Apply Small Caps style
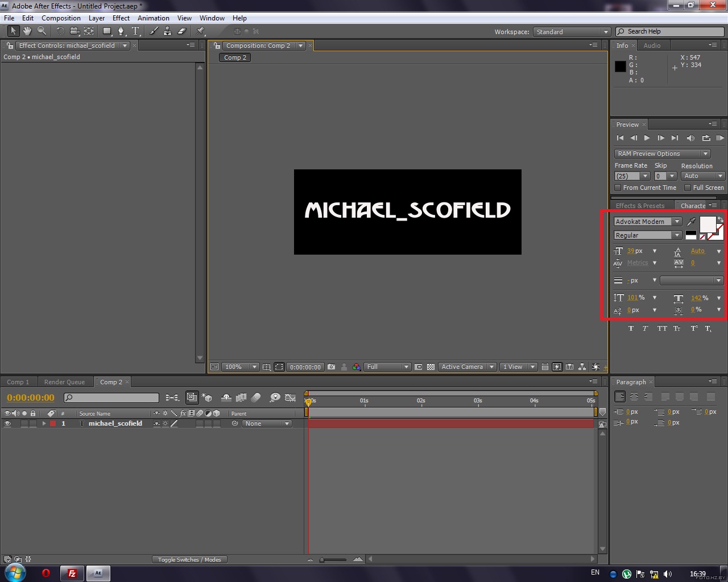The height and width of the screenshot is (582, 728). point(677,329)
